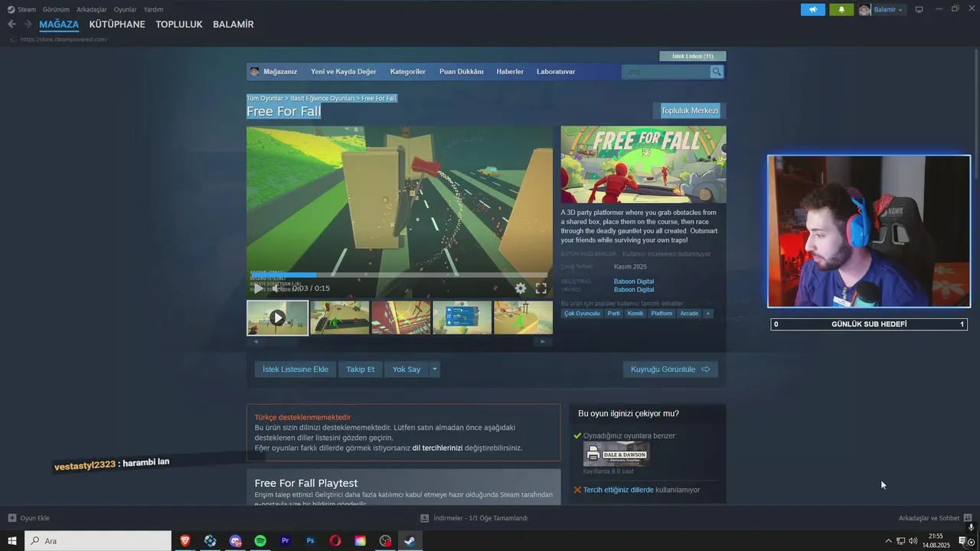Open the Arkadaşlar menu

(x=91, y=9)
